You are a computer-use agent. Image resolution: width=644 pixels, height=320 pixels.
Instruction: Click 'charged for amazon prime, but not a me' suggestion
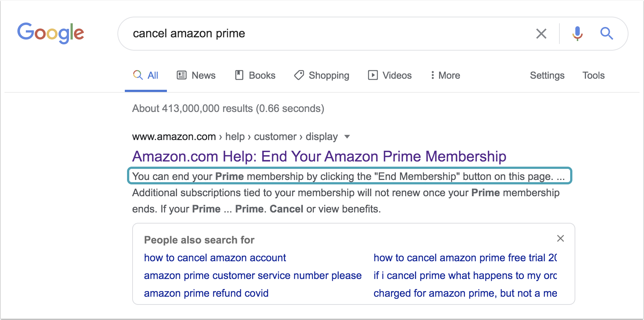[x=465, y=293]
